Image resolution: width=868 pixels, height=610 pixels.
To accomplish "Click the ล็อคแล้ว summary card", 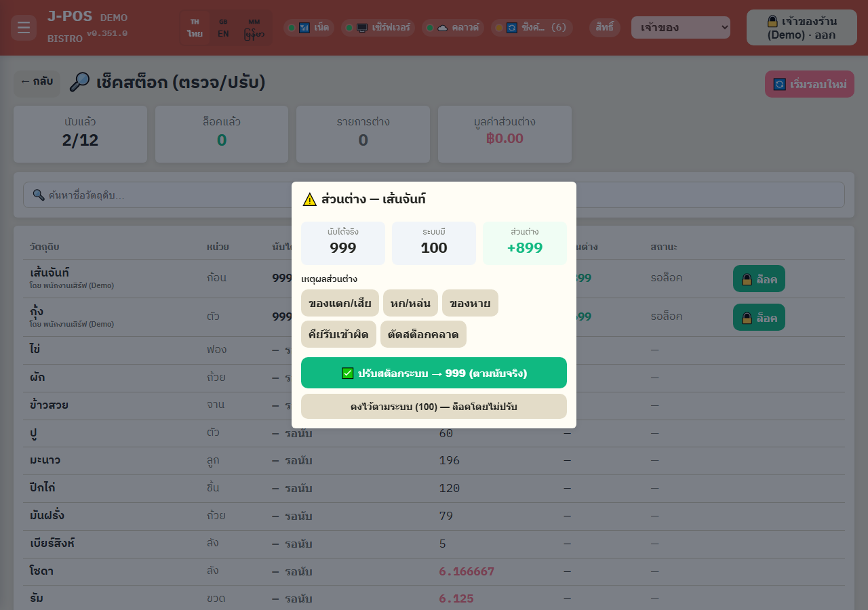I will pos(222,134).
